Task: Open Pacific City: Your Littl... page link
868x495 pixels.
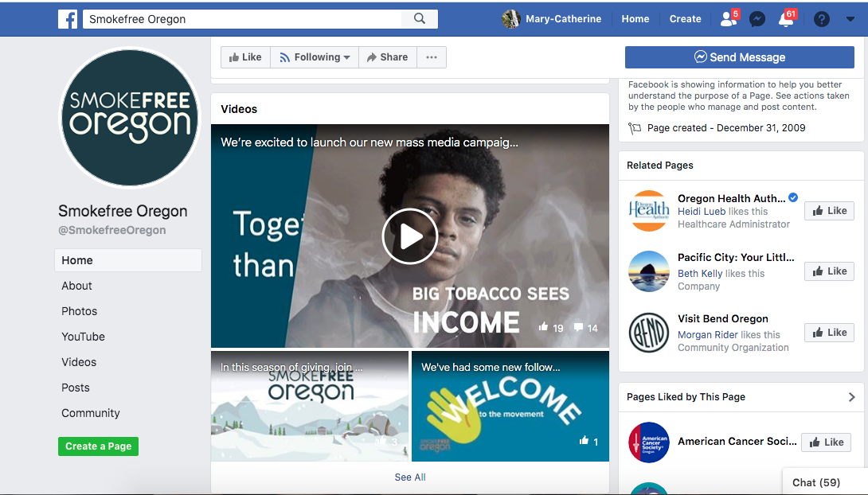Action: 736,258
